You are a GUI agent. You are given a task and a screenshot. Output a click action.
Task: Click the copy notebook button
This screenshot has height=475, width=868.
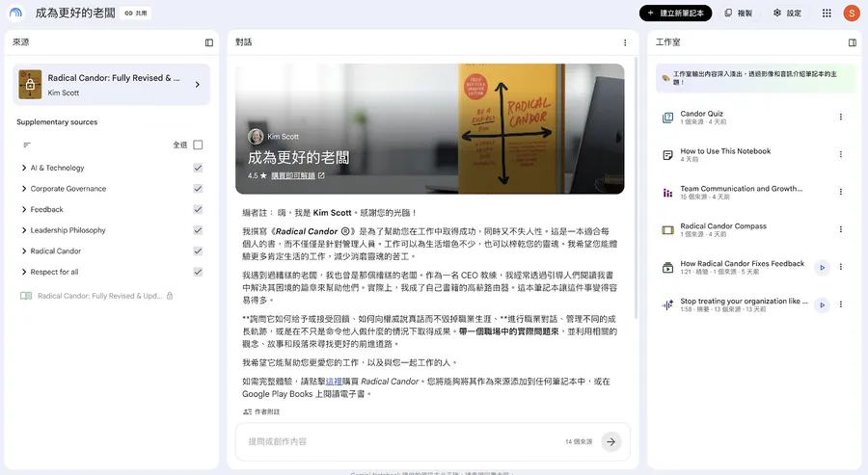tap(739, 13)
